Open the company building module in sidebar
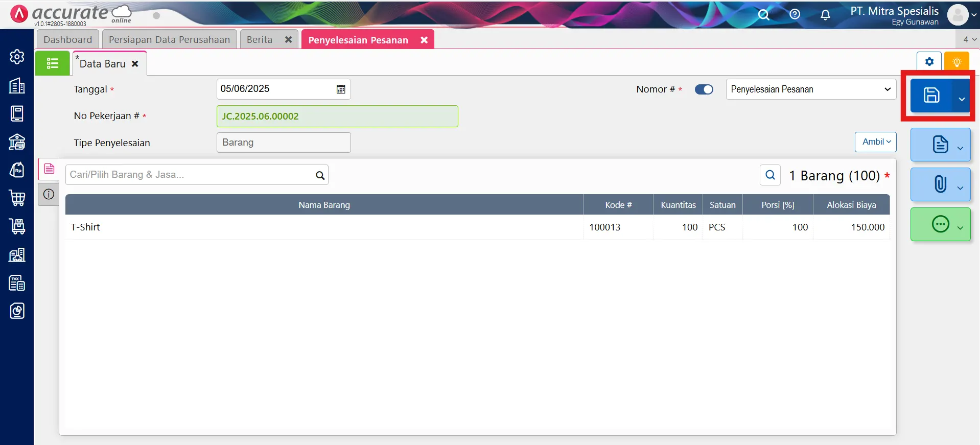 (17, 85)
